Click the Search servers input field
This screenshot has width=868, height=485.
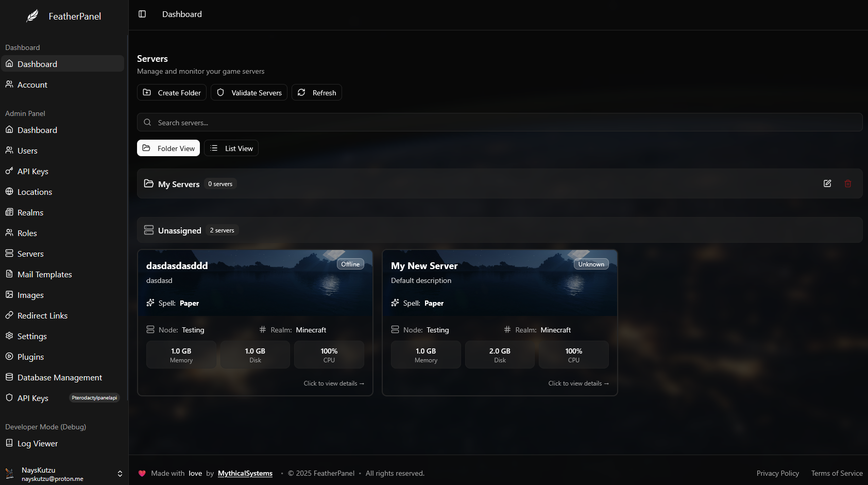coord(500,123)
